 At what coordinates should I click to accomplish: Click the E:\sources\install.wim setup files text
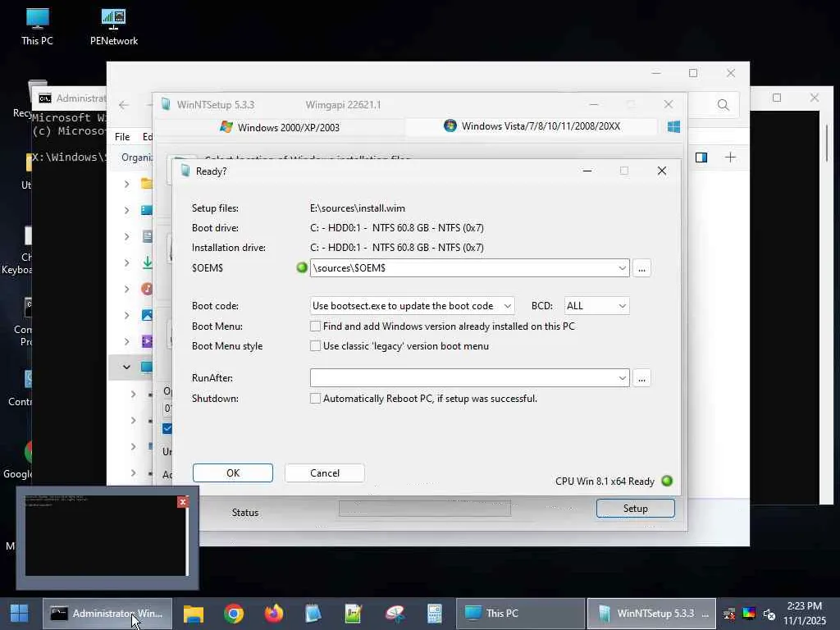point(358,208)
